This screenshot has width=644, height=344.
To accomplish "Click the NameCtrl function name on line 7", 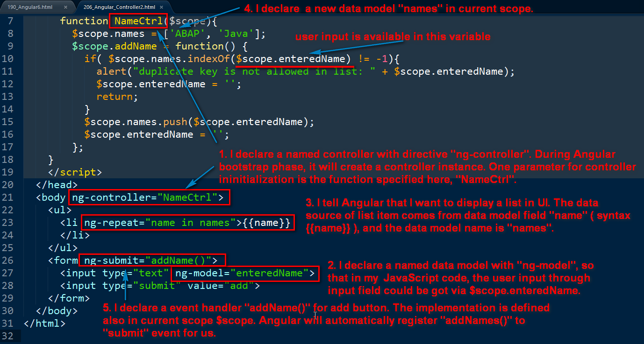I will [139, 21].
